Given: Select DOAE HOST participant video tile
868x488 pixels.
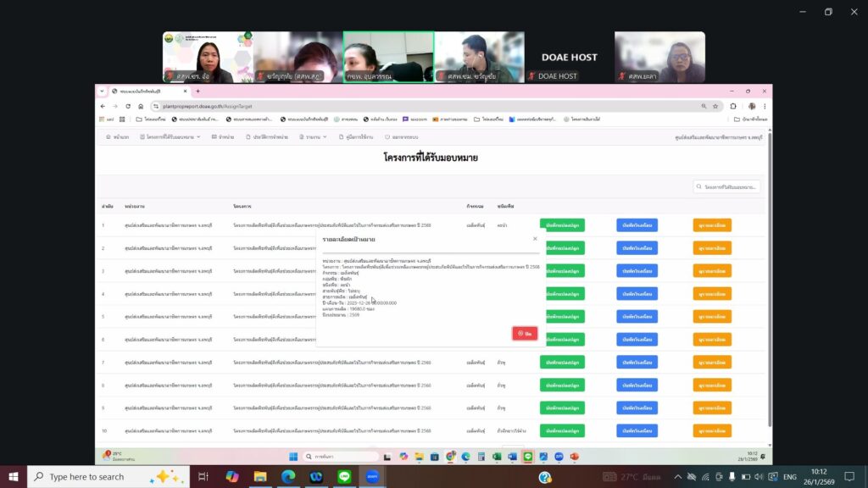Looking at the screenshot, I should (570, 58).
